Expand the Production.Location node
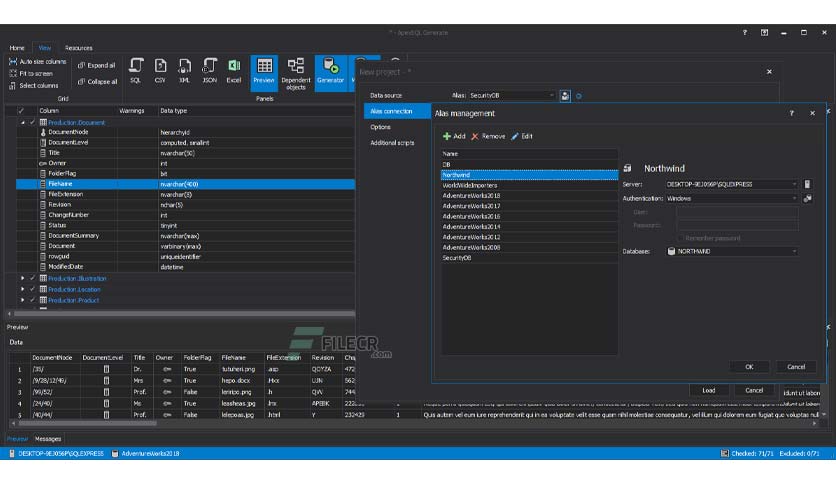 [x=22, y=289]
